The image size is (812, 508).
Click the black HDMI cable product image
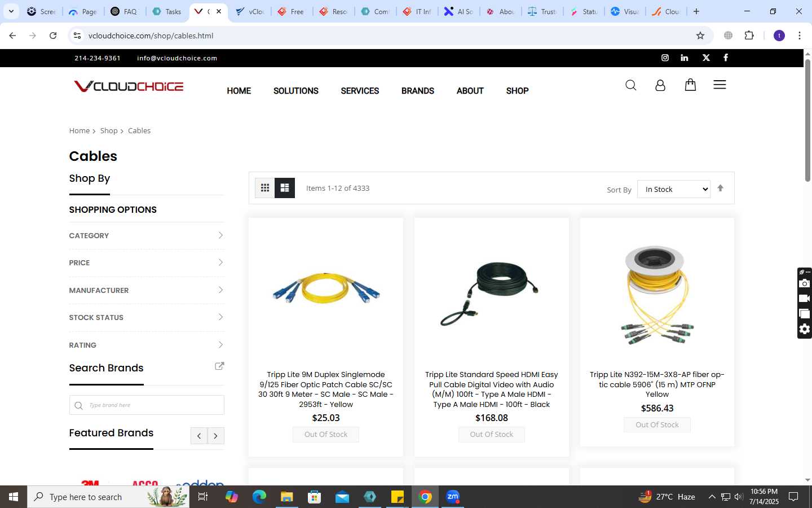point(489,294)
